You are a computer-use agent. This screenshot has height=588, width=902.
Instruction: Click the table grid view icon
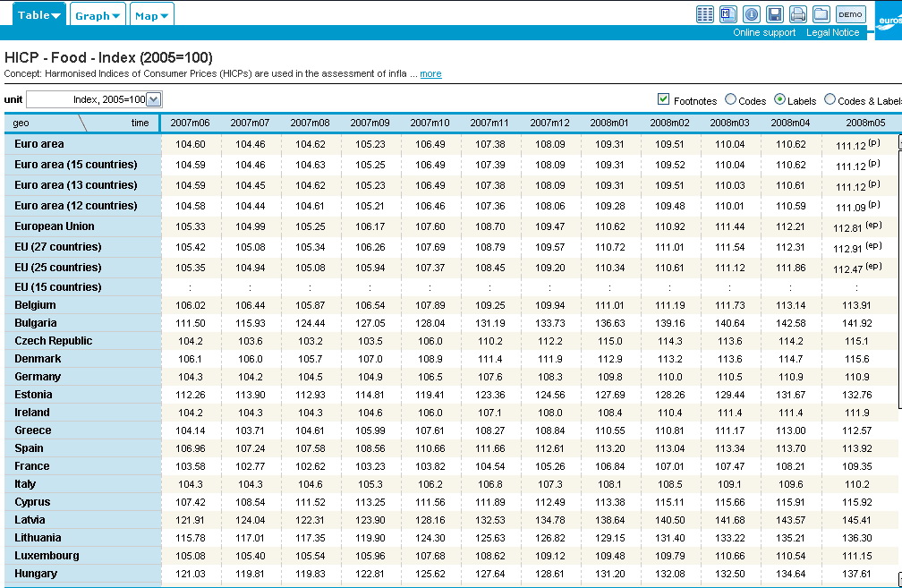click(x=705, y=13)
